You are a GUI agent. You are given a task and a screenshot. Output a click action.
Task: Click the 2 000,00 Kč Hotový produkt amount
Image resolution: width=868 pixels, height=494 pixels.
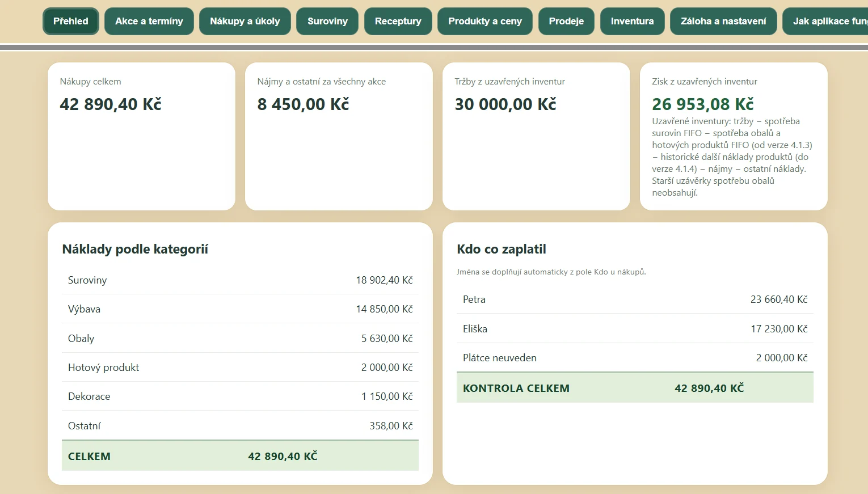coord(387,368)
